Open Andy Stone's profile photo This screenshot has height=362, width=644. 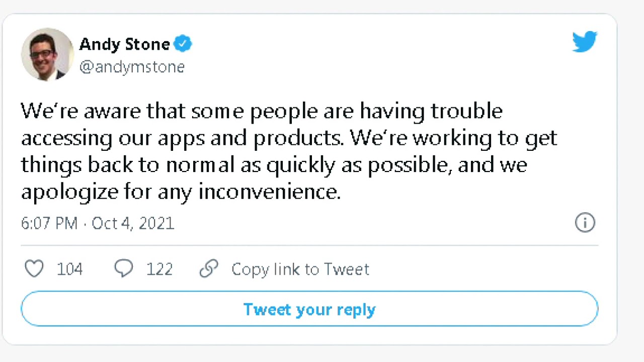pyautogui.click(x=47, y=54)
